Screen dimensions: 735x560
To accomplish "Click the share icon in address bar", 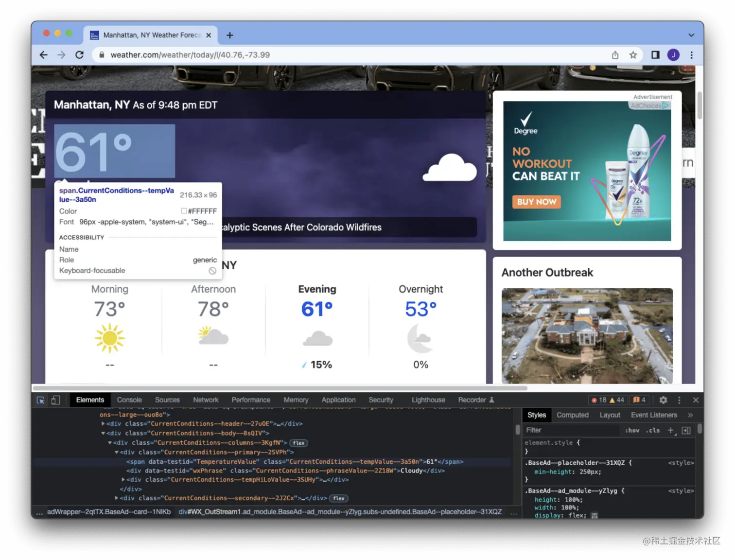I will coord(615,55).
